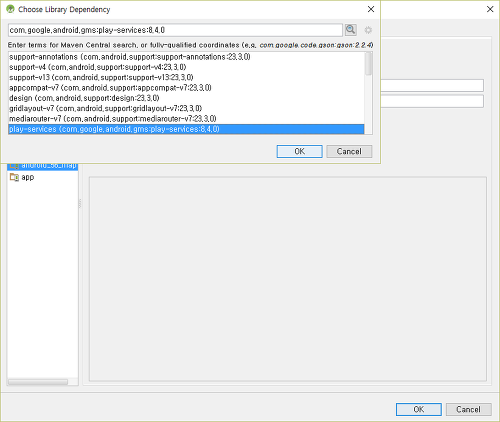The image size is (500, 422).
Task: Click the second text field behind dialog
Action: pos(432,101)
